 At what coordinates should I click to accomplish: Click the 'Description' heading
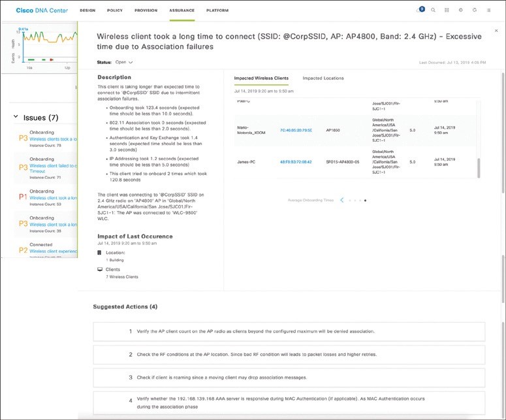pos(114,77)
